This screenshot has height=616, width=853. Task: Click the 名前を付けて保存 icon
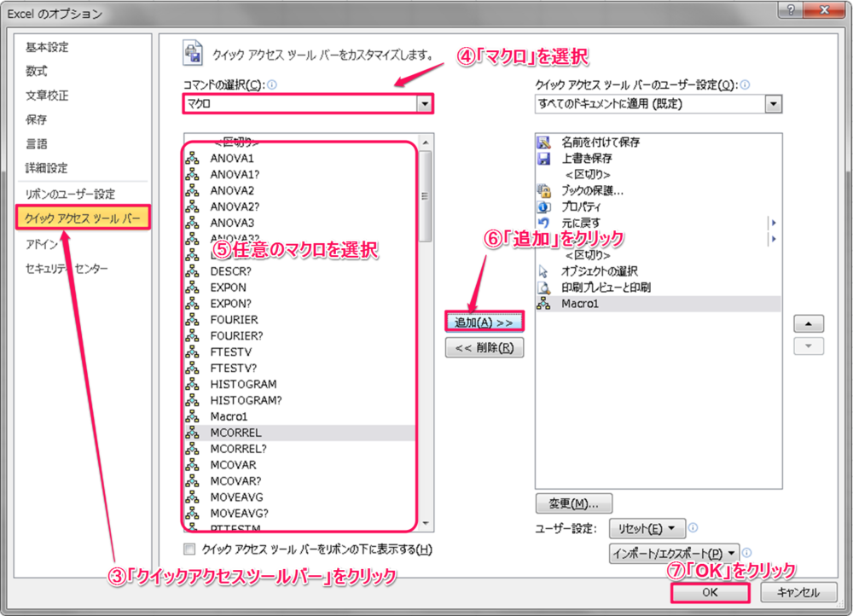click(543, 142)
